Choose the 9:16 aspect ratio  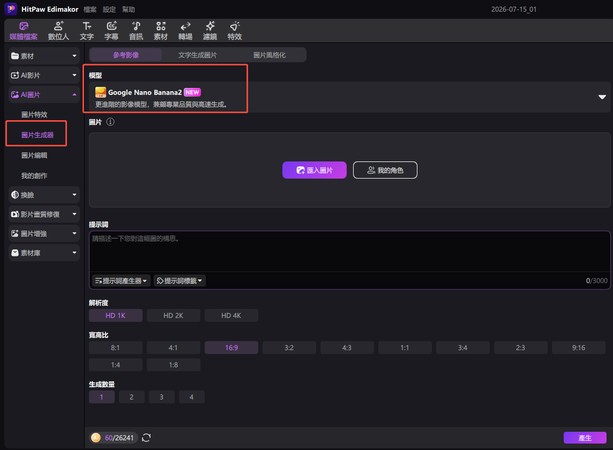[x=579, y=348]
